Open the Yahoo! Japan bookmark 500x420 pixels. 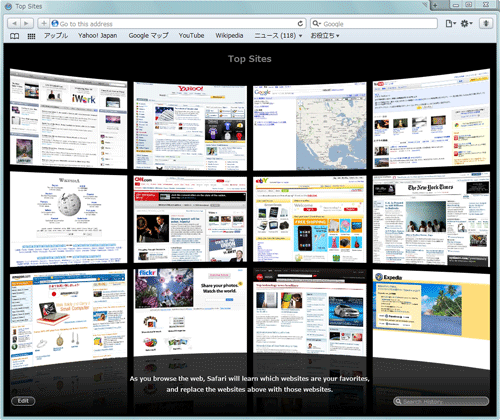pyautogui.click(x=98, y=35)
